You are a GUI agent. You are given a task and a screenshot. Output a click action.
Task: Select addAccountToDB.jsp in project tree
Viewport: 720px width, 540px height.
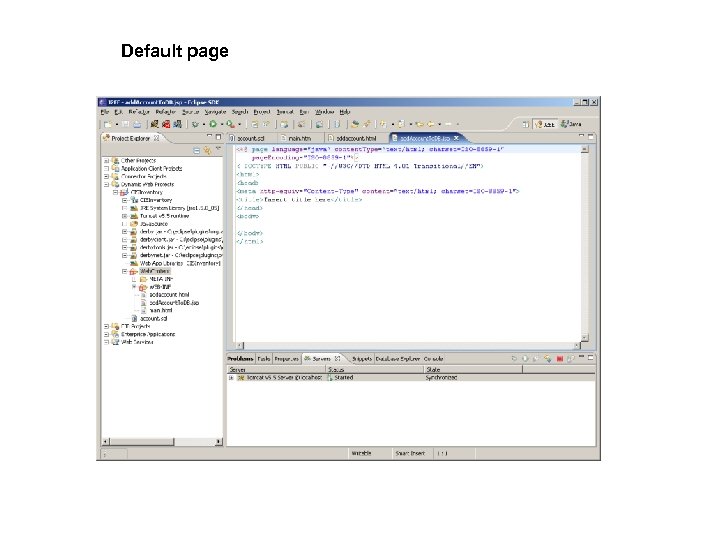(x=174, y=303)
